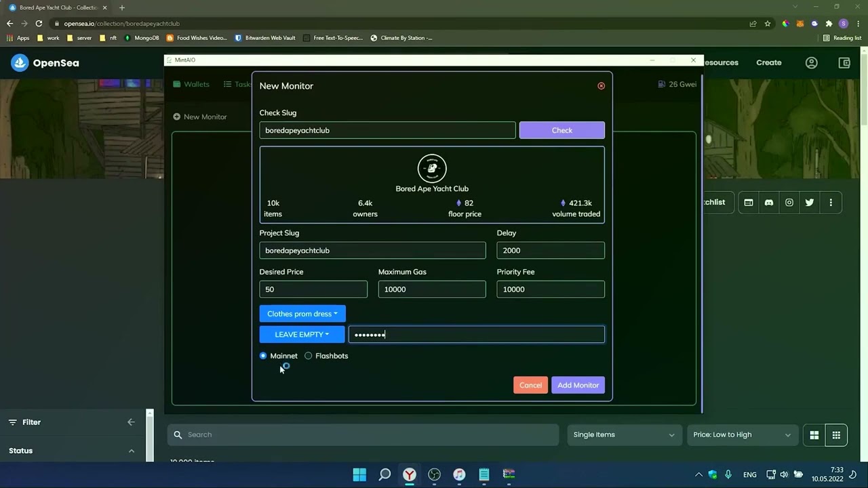Open the music app taskbar icon

[x=459, y=474]
